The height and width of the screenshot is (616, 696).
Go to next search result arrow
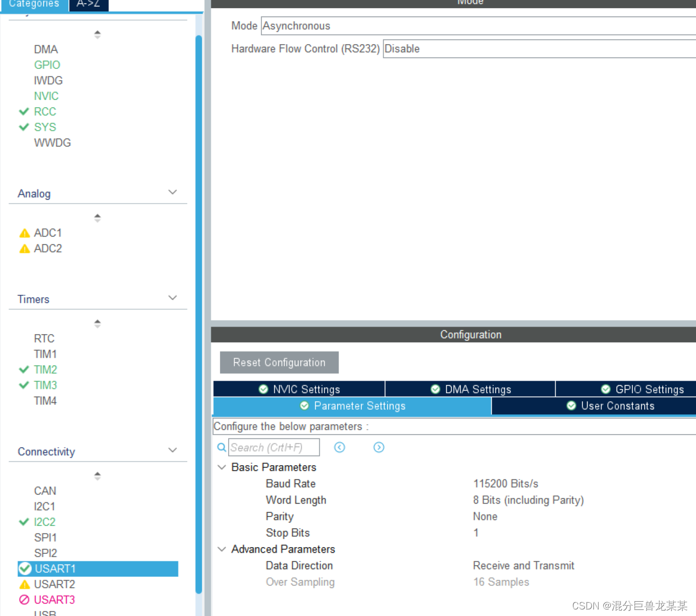[x=379, y=447]
